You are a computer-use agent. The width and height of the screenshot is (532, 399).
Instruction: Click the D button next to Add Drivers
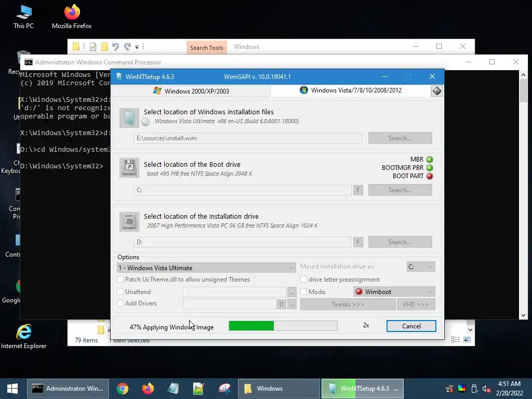(281, 304)
